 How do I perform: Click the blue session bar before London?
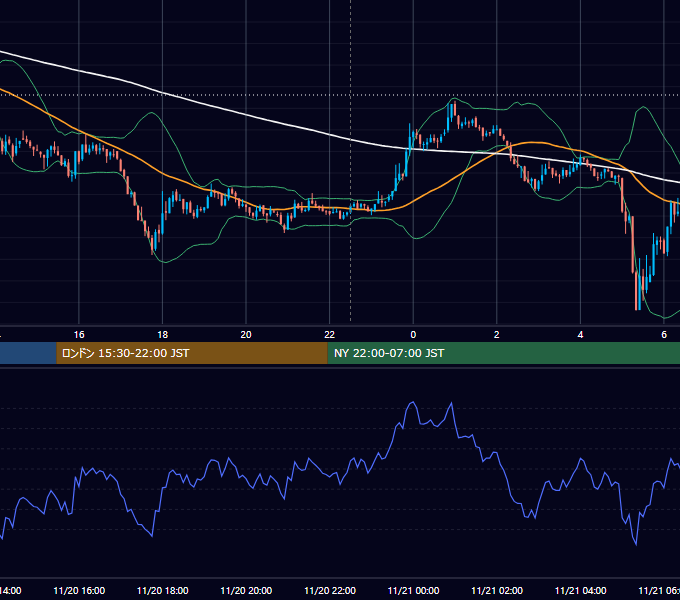click(x=28, y=353)
